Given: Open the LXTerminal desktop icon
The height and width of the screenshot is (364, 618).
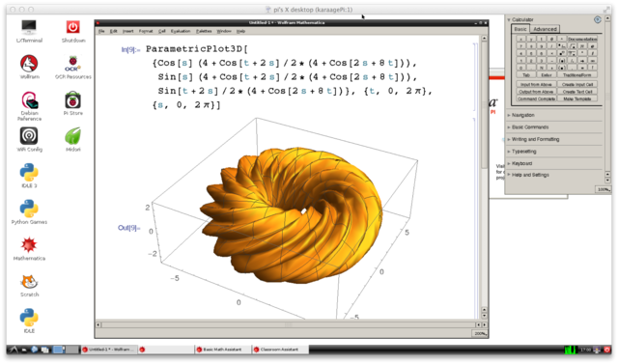Looking at the screenshot, I should [29, 31].
